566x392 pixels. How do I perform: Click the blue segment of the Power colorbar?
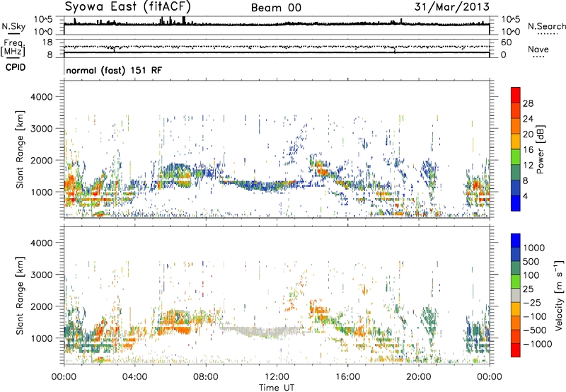coord(516,203)
